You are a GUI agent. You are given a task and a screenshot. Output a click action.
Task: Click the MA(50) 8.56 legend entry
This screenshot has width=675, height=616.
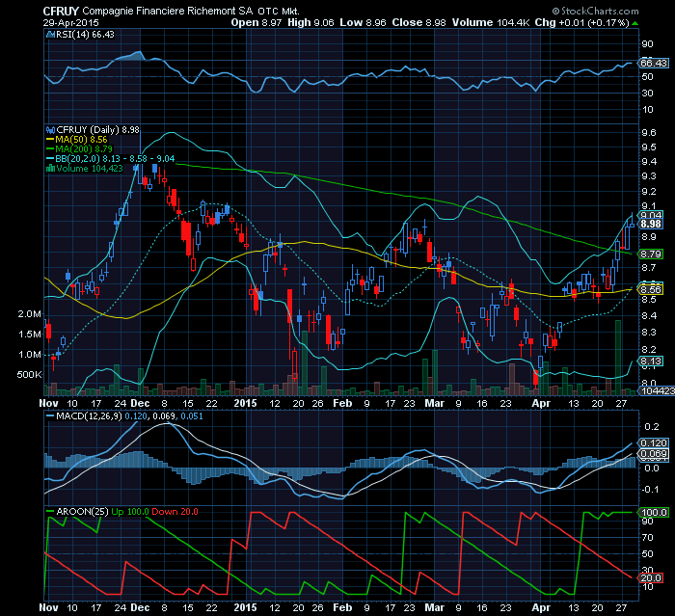coord(76,140)
